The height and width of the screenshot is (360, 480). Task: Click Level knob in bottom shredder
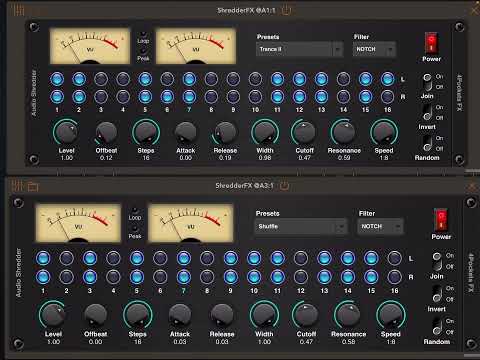53,315
